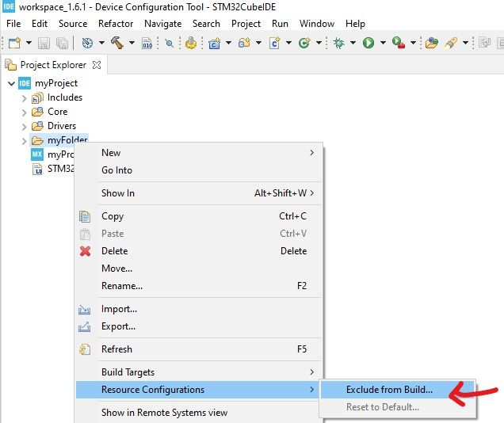Click the build configuration gauge icon

point(87,43)
